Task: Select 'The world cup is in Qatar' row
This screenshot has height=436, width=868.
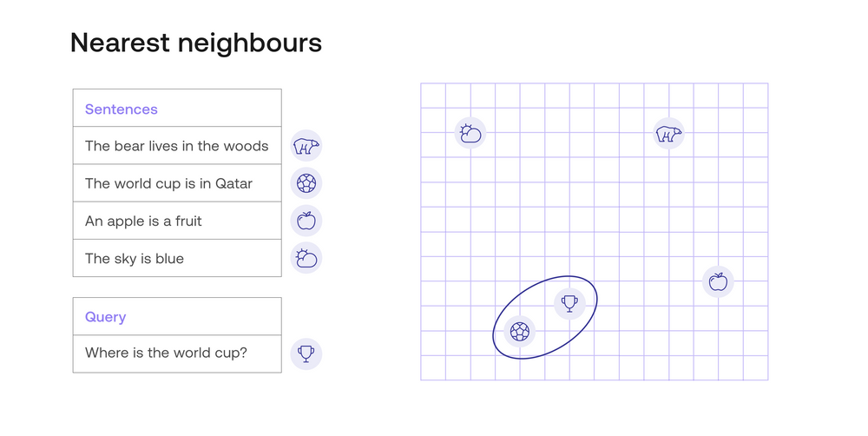Action: (177, 183)
